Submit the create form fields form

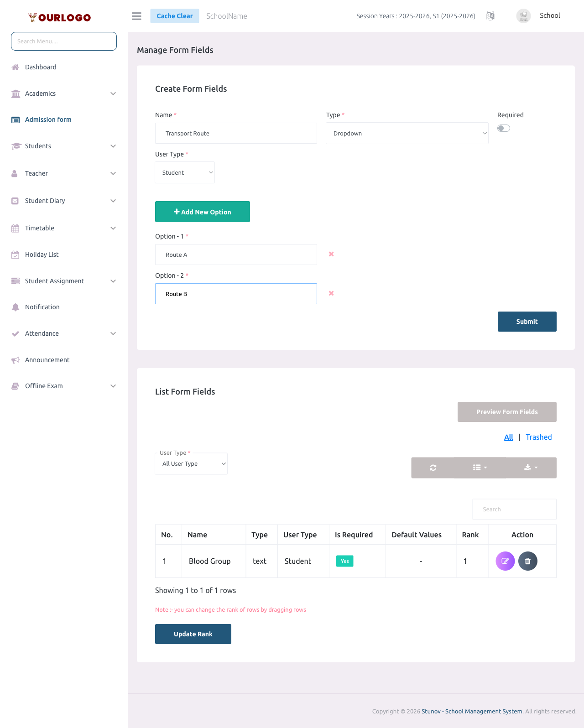[x=527, y=322]
